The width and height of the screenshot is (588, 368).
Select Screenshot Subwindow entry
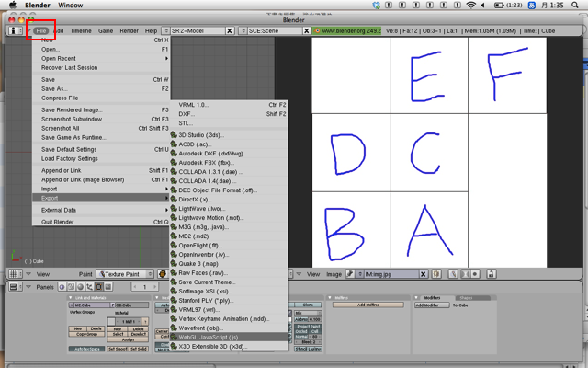coord(101,119)
